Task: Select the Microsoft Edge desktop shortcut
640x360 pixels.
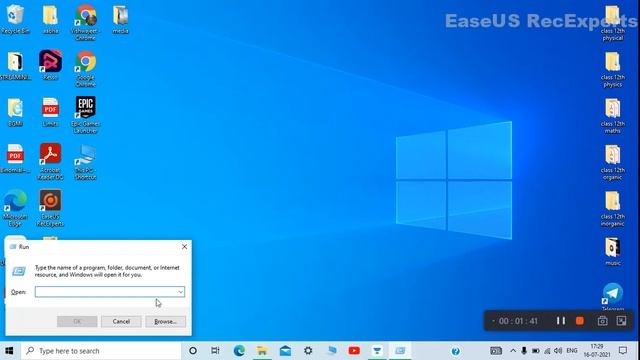Action: coord(15,208)
